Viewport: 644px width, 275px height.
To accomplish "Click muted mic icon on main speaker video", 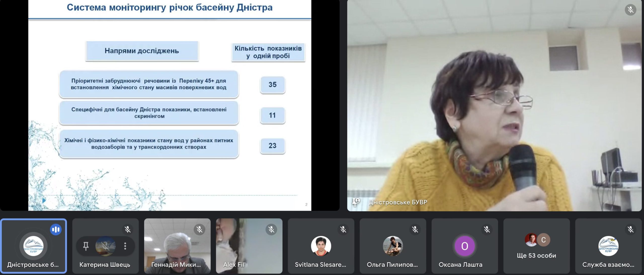I will tap(630, 10).
